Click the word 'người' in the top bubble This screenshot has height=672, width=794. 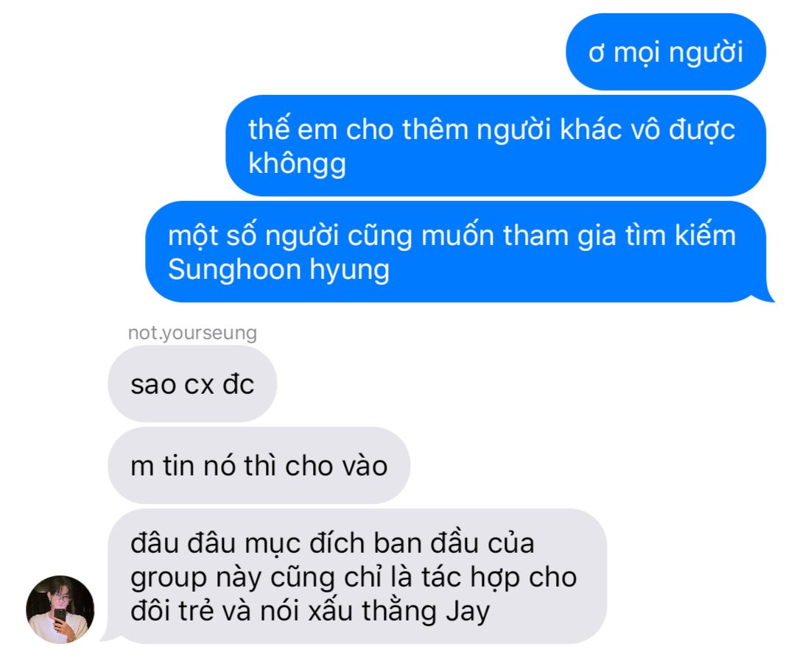(x=706, y=53)
